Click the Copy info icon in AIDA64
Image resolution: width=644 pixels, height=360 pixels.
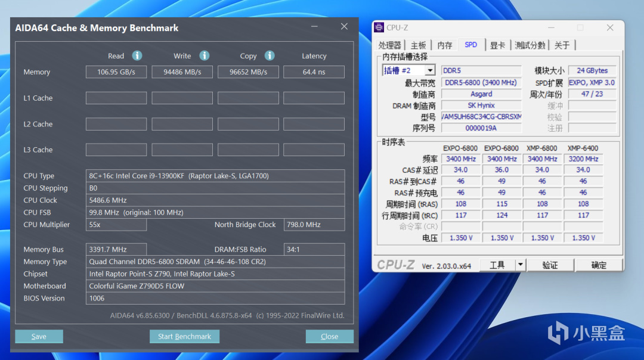pos(270,55)
